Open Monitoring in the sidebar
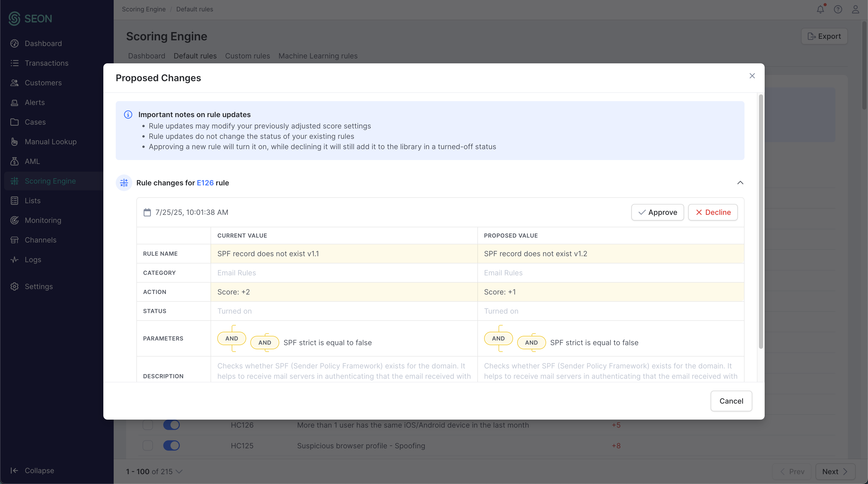Screen dimensions: 868x484 (43, 220)
